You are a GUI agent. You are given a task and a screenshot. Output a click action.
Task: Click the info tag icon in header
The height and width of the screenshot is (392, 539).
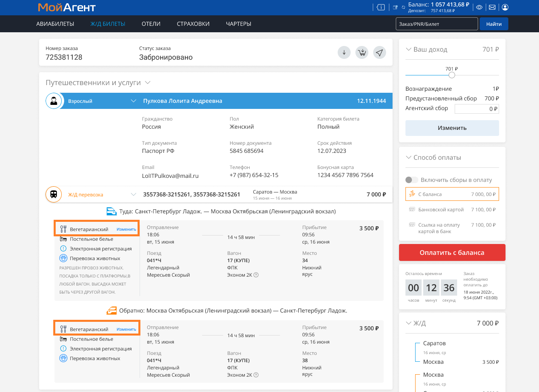[x=381, y=7]
